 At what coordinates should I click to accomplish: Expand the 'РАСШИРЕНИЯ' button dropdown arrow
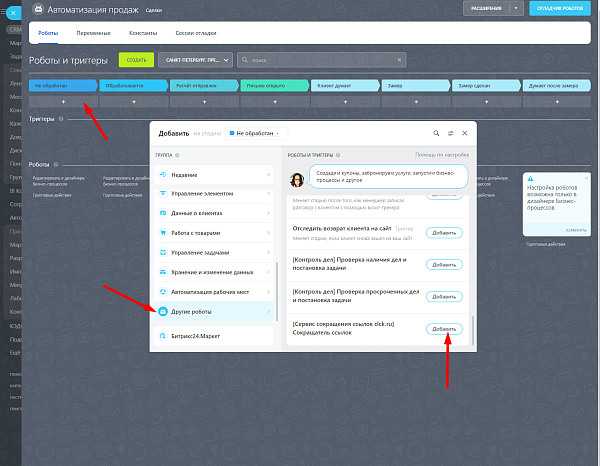point(516,8)
